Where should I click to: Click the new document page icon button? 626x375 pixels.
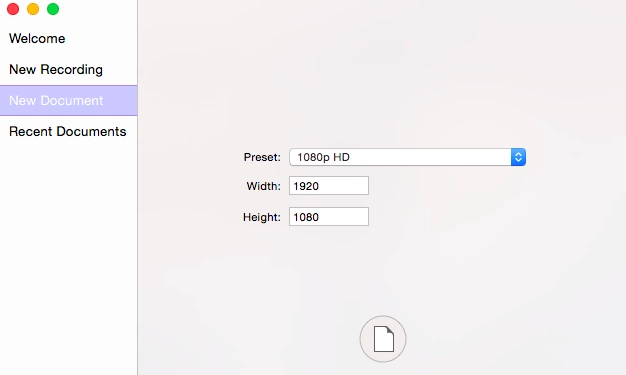383,339
